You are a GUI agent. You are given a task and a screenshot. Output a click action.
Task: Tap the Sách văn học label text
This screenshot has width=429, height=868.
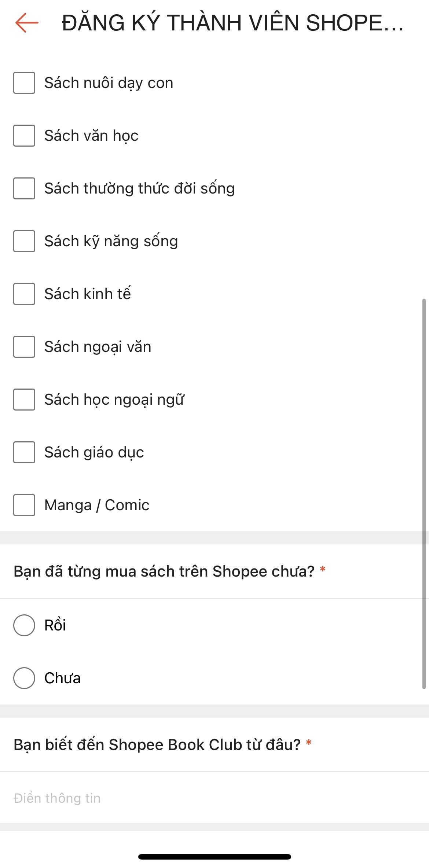pyautogui.click(x=91, y=136)
